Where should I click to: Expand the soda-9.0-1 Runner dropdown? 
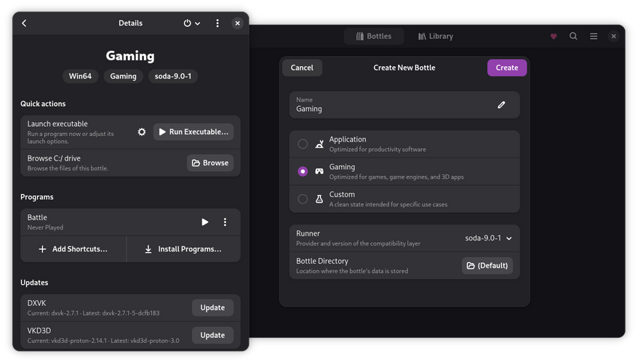point(488,238)
